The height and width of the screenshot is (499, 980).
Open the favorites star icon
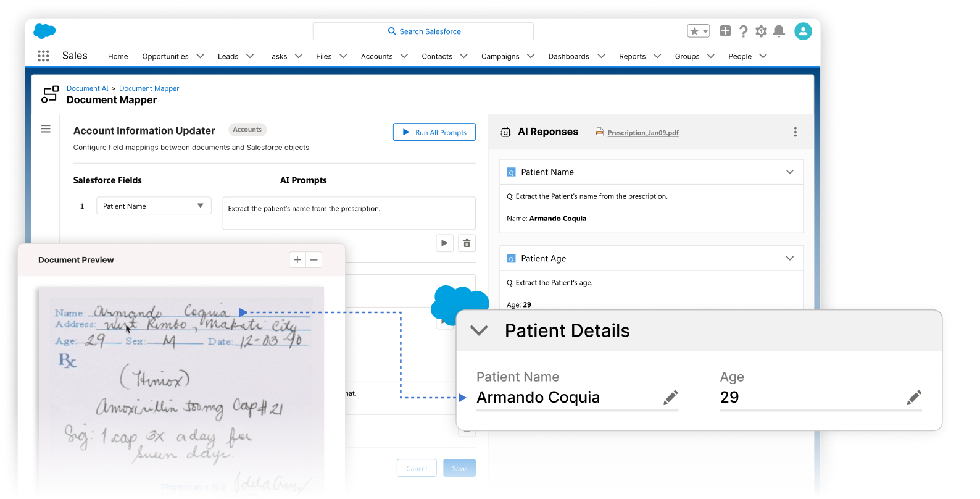(x=694, y=31)
